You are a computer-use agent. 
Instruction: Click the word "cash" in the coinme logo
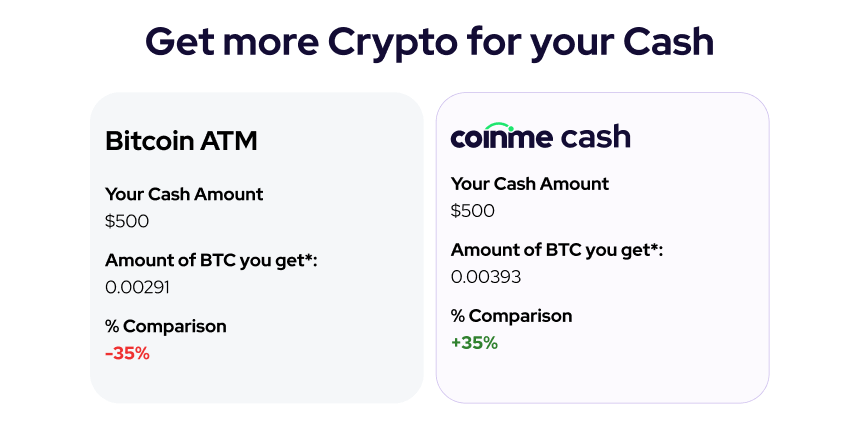595,137
